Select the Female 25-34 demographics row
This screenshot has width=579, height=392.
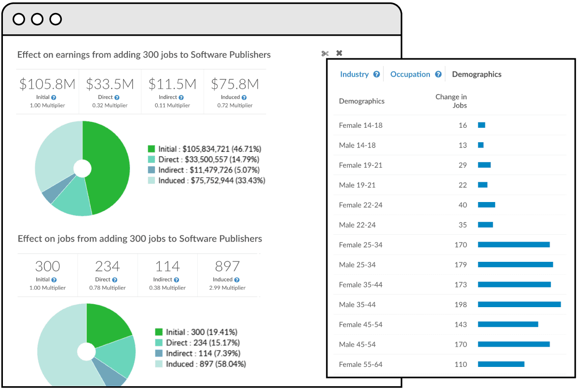coord(360,245)
